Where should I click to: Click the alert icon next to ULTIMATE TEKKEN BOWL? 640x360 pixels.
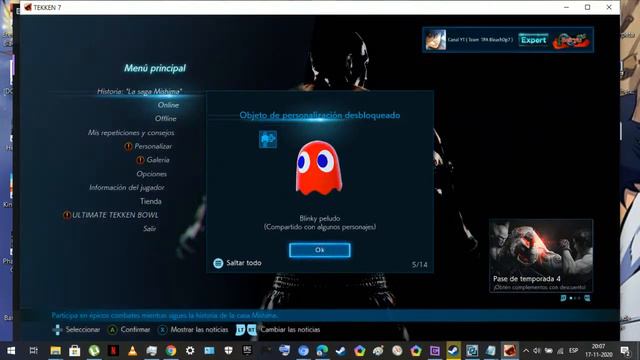click(x=67, y=215)
